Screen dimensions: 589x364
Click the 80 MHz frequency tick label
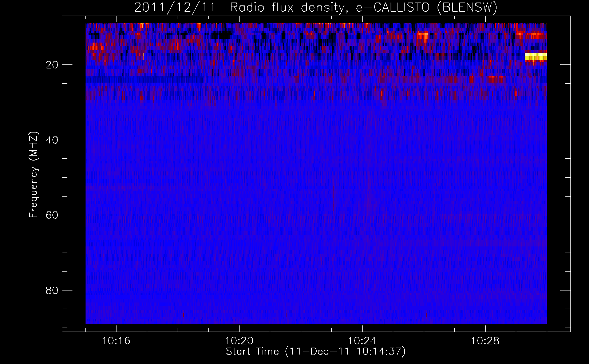tap(52, 290)
